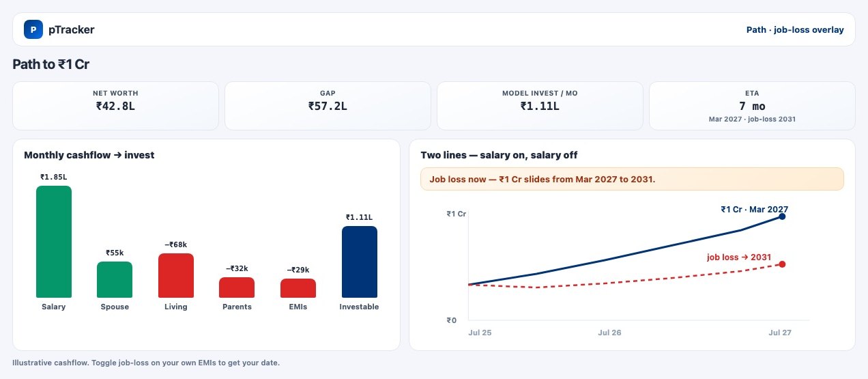
Task: Click the Jul 27 x-axis label
Action: (780, 333)
